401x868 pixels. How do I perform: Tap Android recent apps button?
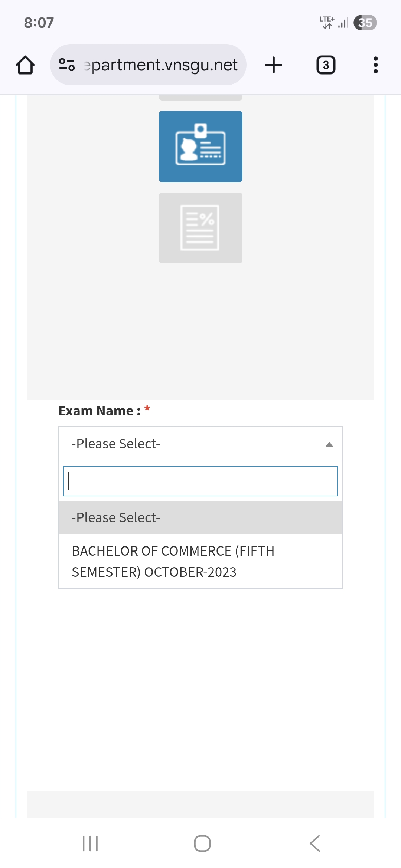tap(90, 844)
